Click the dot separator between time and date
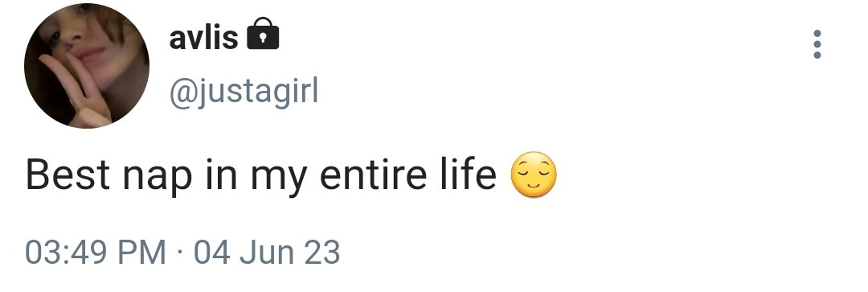This screenshot has height=292, width=868. (179, 253)
